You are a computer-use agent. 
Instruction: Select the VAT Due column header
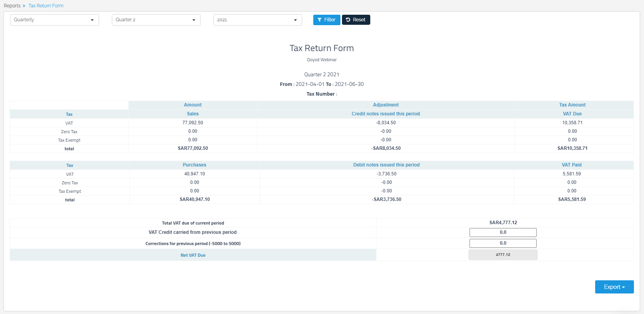(x=572, y=114)
